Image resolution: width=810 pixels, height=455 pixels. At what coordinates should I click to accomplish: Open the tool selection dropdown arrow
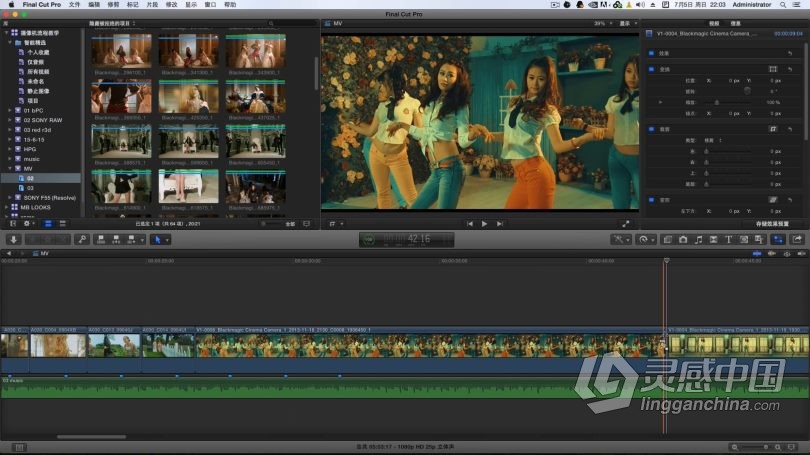(x=167, y=240)
